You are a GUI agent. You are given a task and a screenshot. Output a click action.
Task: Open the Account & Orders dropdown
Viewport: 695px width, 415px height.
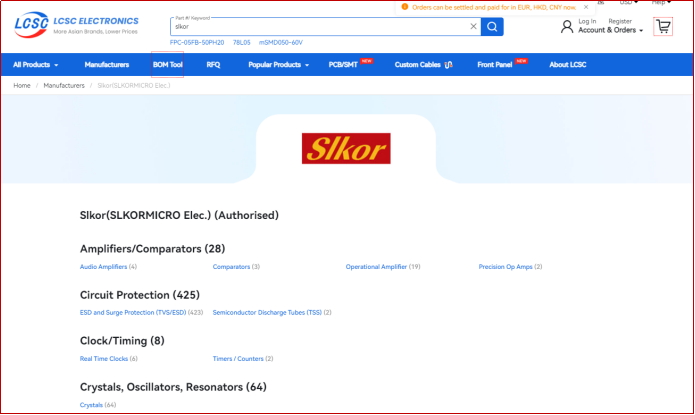pos(610,31)
